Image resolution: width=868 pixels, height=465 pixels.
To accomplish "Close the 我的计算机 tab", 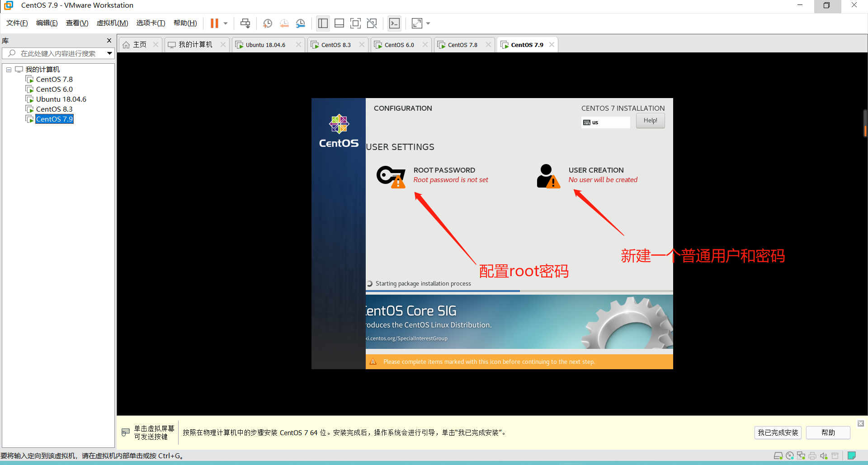I will click(x=223, y=45).
